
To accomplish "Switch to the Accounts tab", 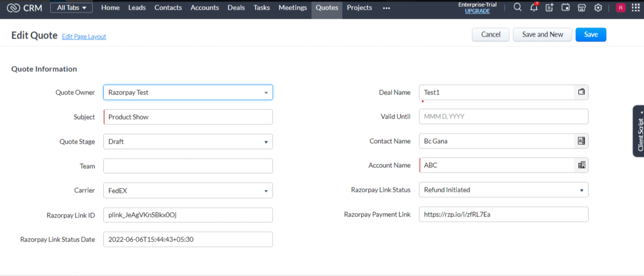I will [205, 8].
